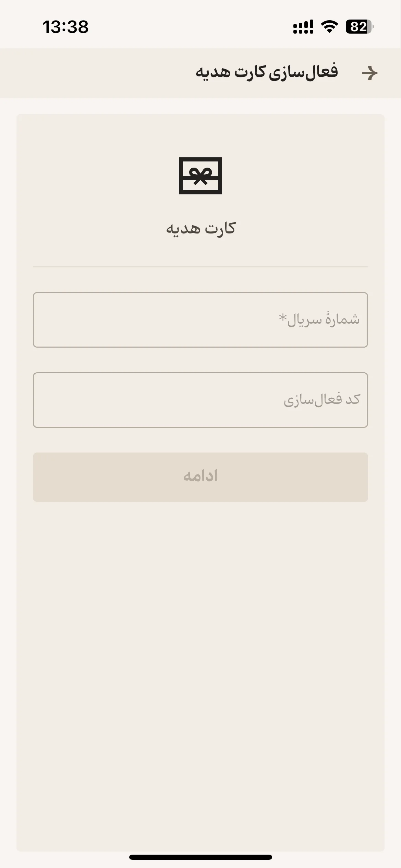Tap blank area above the gift card icon
Screen dimensions: 401x868
pos(200,135)
